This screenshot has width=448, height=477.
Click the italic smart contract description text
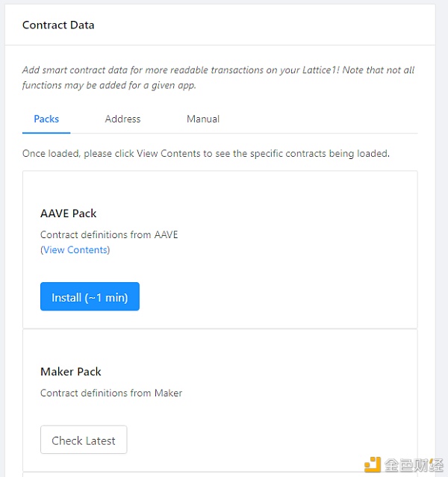218,78
